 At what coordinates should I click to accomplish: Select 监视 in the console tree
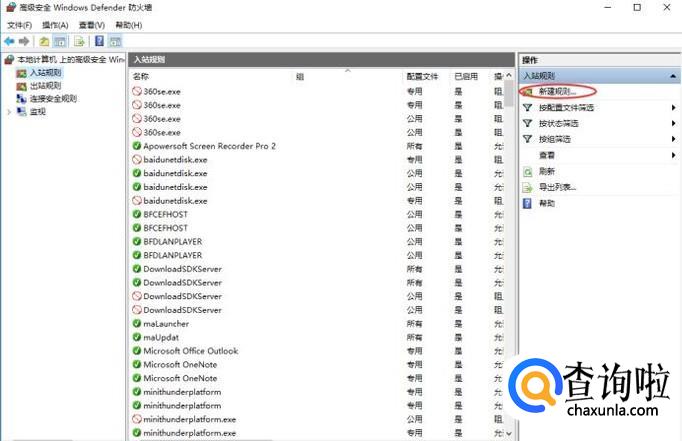[38, 112]
